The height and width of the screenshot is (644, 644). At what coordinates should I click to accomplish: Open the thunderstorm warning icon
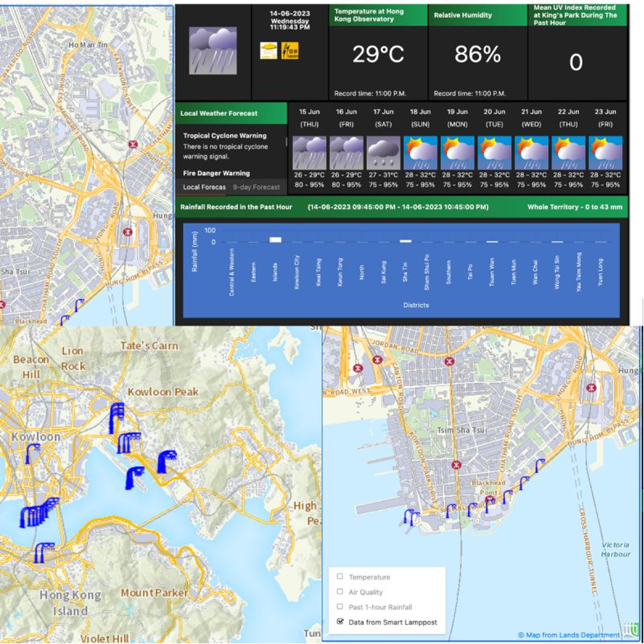coord(290,51)
